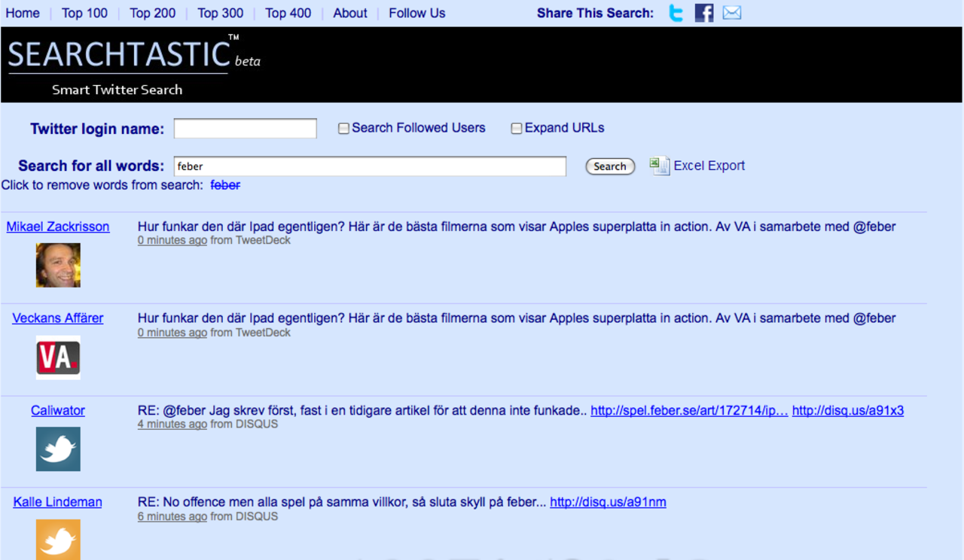Open the disq.us/a91nm link
964x560 pixels.
coord(608,502)
